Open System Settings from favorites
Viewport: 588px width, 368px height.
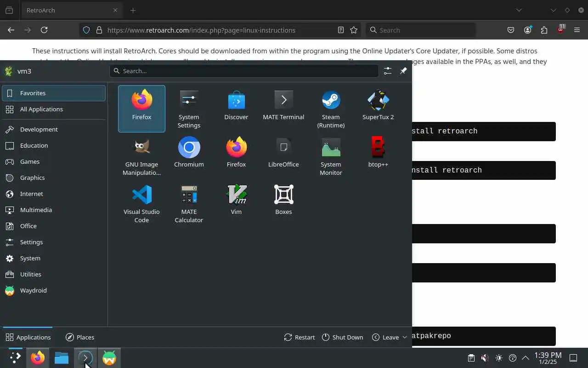point(189,109)
